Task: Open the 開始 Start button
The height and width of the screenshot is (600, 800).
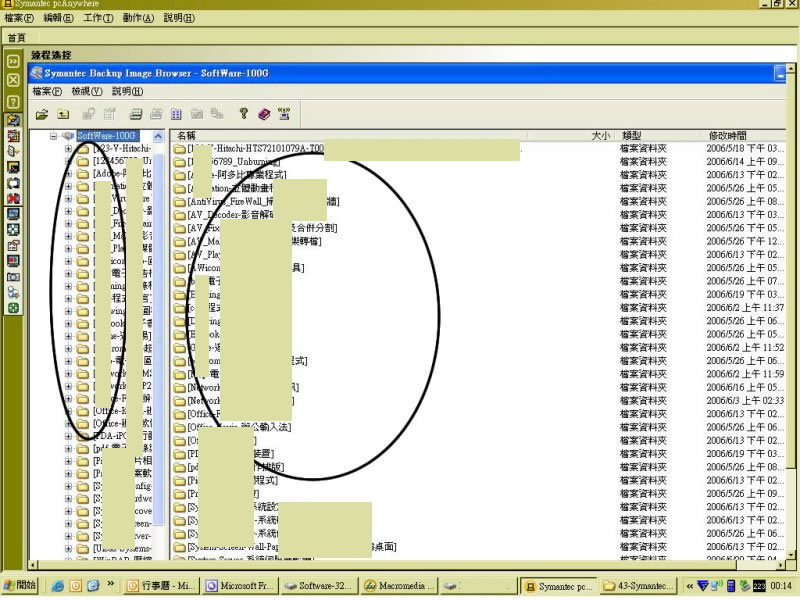Action: coord(20,585)
